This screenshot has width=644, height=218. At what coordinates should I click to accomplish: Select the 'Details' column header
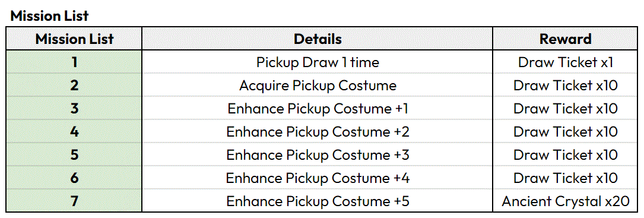[318, 39]
